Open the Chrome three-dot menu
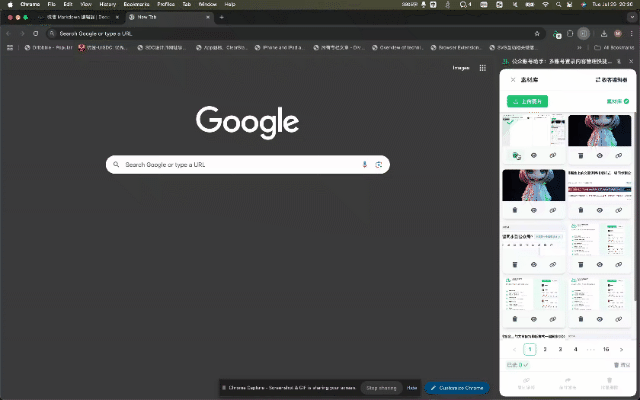 coord(631,34)
